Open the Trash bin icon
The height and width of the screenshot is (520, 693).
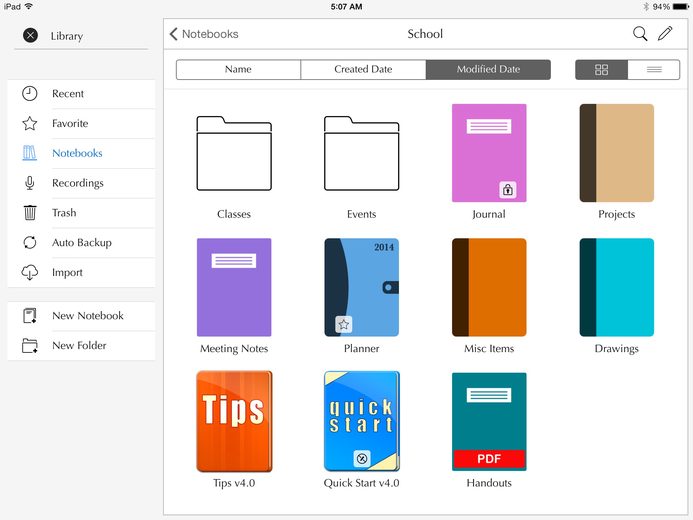[30, 213]
